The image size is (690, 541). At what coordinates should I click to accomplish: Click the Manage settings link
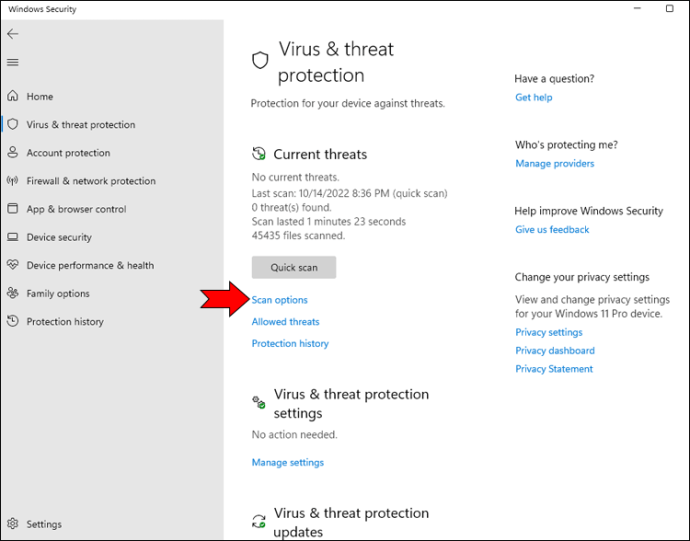pos(287,462)
